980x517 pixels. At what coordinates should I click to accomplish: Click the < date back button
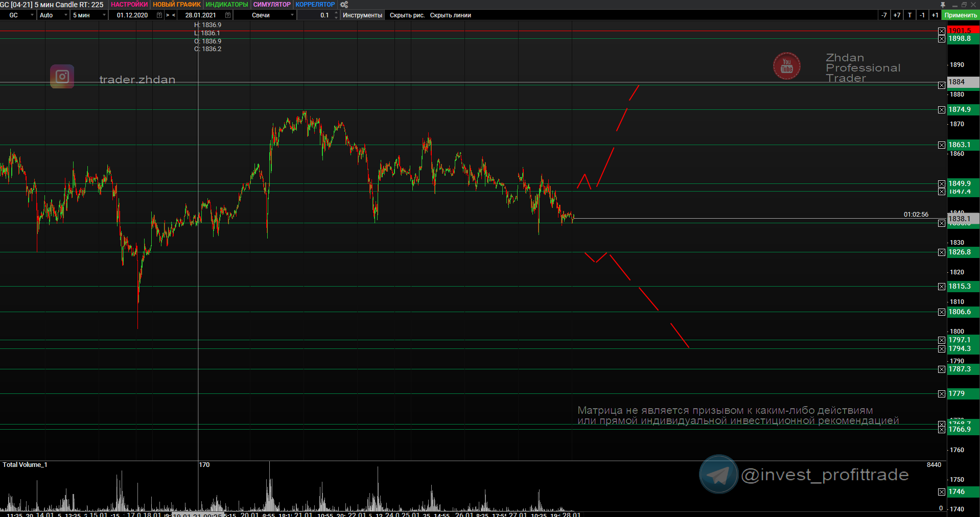(x=174, y=15)
